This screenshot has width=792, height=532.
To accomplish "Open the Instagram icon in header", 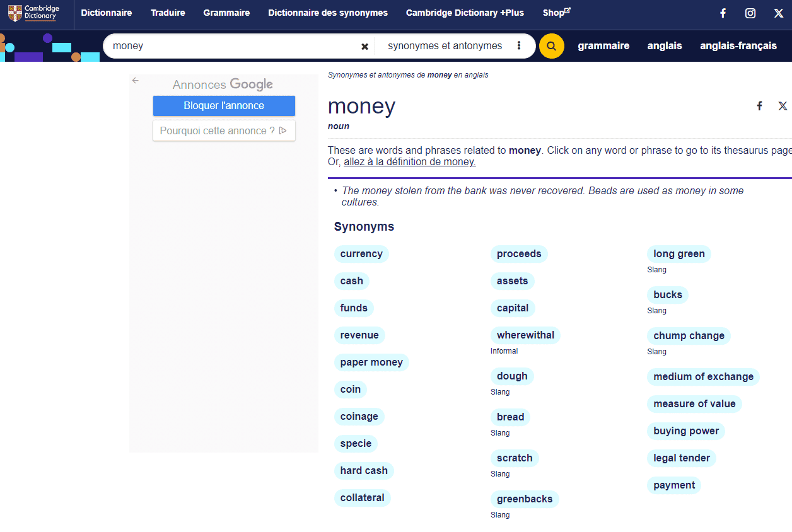I will (x=750, y=13).
